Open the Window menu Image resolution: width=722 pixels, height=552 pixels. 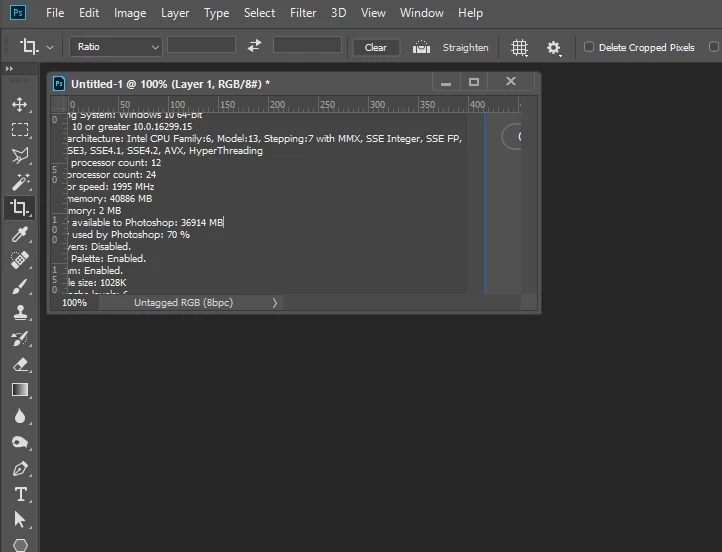(421, 13)
